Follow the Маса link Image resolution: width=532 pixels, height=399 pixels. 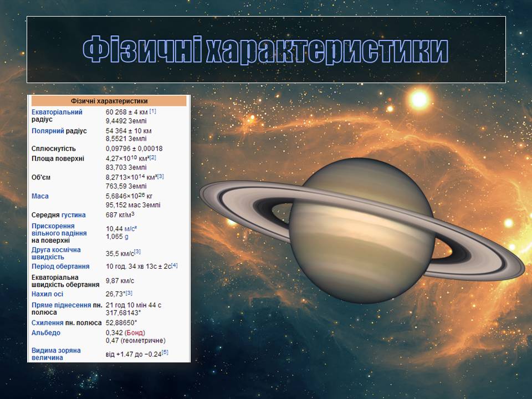click(40, 196)
